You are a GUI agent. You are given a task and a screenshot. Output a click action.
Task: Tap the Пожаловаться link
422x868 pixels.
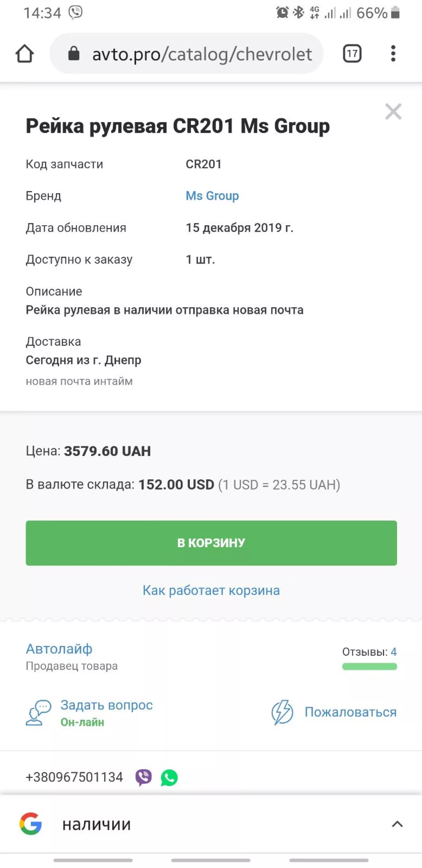[350, 712]
